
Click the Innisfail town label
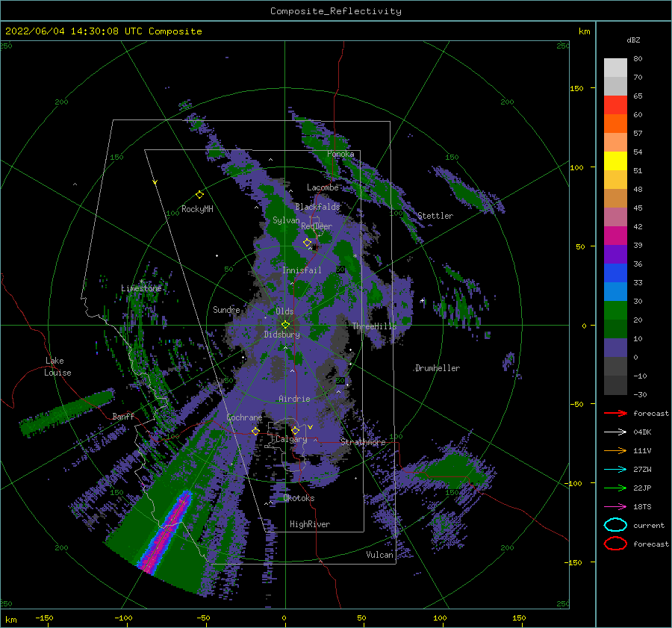point(302,270)
